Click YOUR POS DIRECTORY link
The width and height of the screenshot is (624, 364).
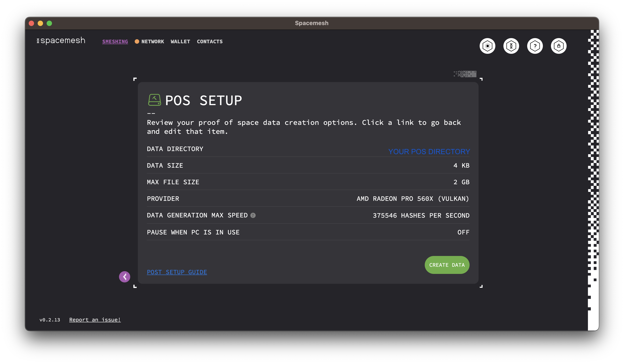click(x=429, y=152)
